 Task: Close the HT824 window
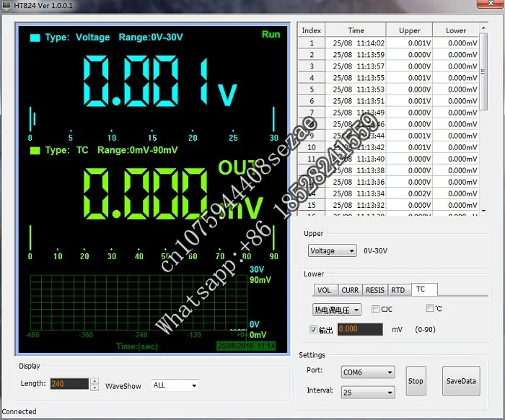[x=490, y=4]
